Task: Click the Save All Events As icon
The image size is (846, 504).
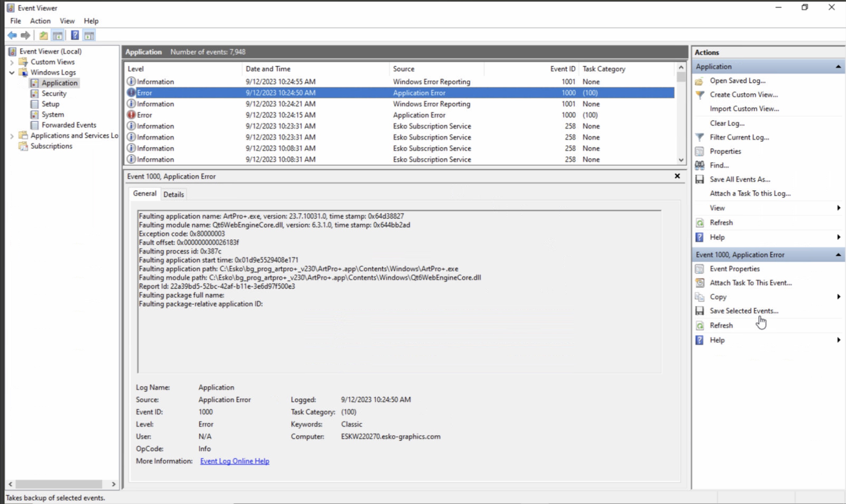Action: (x=700, y=179)
